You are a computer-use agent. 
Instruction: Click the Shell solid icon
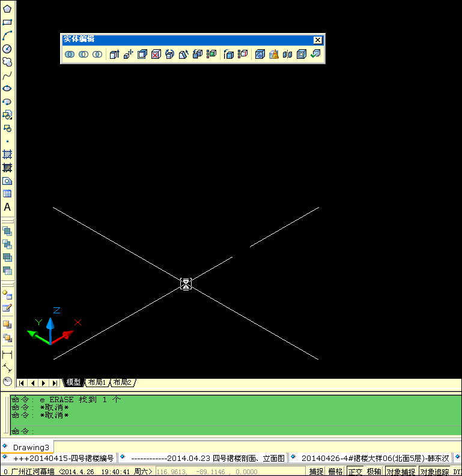[x=302, y=55]
